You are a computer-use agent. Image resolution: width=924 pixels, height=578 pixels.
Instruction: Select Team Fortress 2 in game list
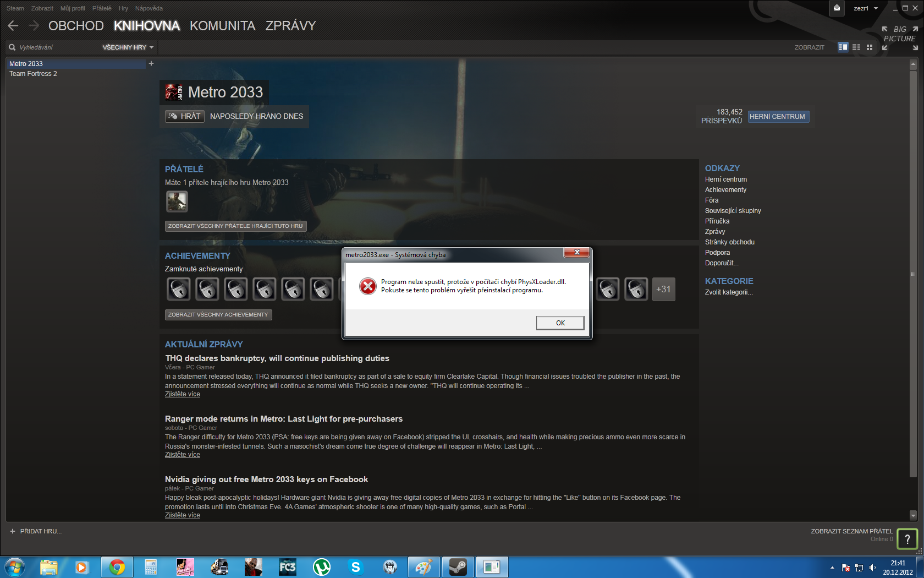point(33,74)
